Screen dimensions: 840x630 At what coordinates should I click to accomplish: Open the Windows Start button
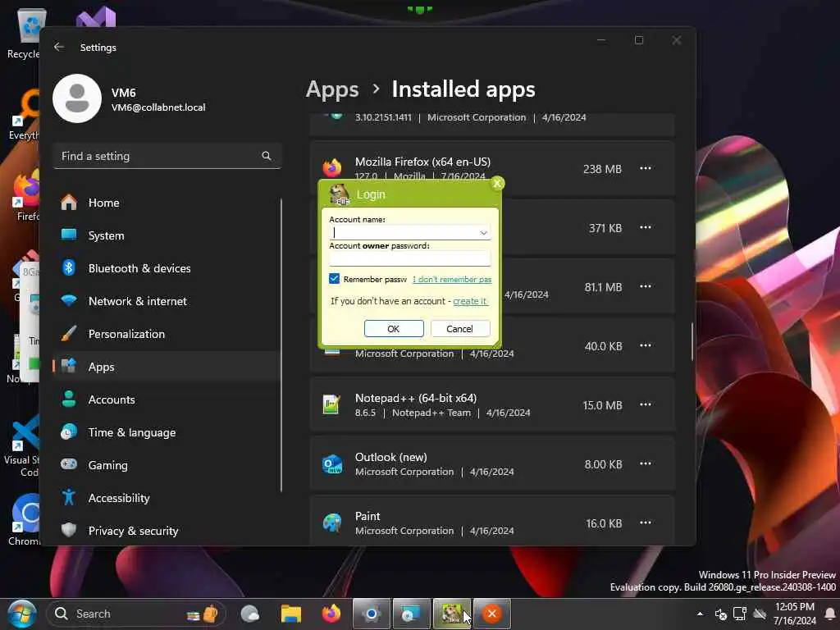(22, 614)
